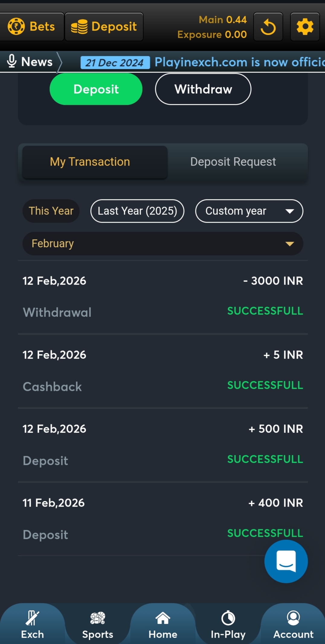This screenshot has height=644, width=325.
Task: Expand the Custom year dropdown
Action: (x=249, y=211)
